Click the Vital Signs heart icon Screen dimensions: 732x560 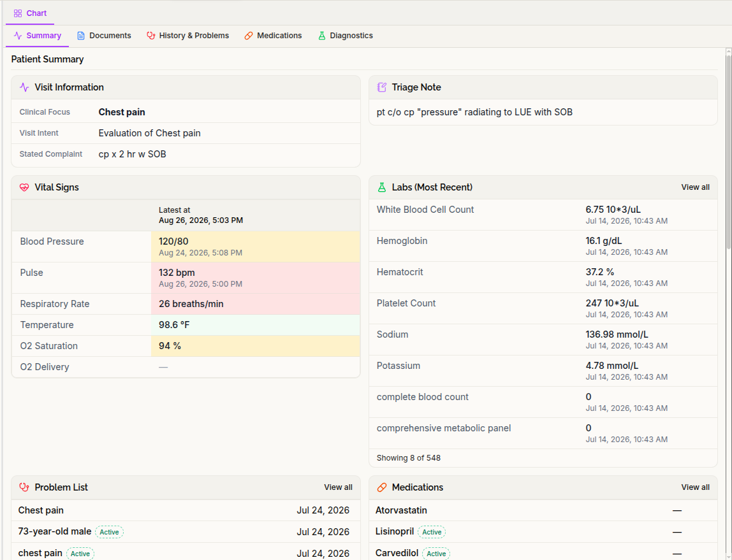pos(24,187)
